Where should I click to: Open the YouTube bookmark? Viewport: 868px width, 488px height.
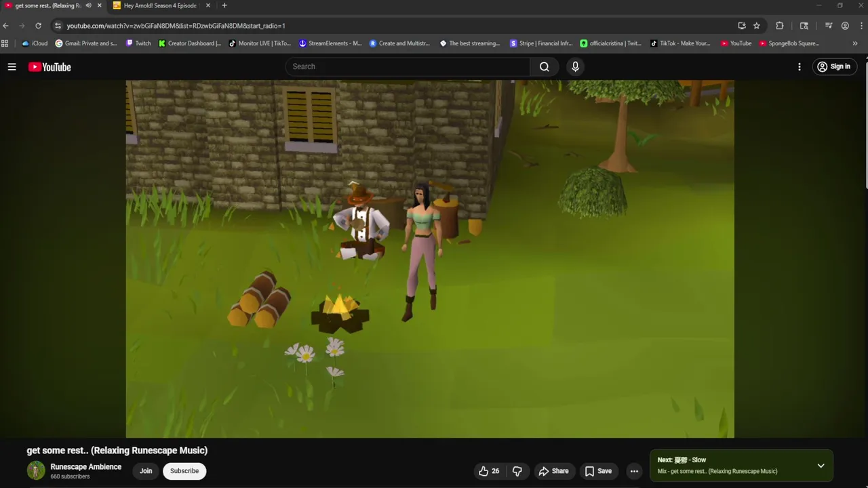tap(736, 43)
